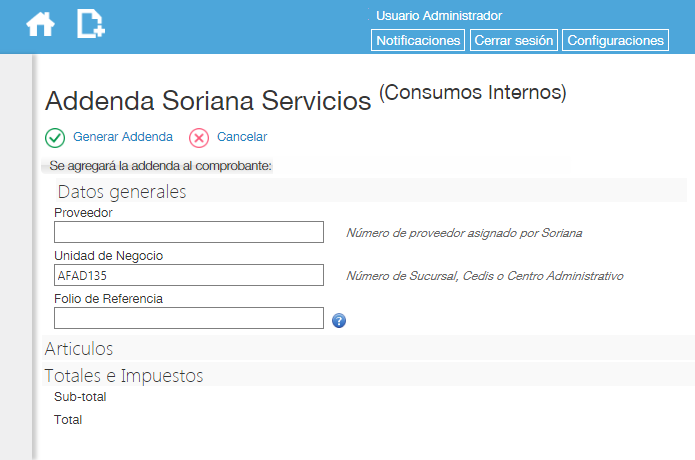The width and height of the screenshot is (695, 460).
Task: Click the Unidad de Negocio label
Action: 109,256
